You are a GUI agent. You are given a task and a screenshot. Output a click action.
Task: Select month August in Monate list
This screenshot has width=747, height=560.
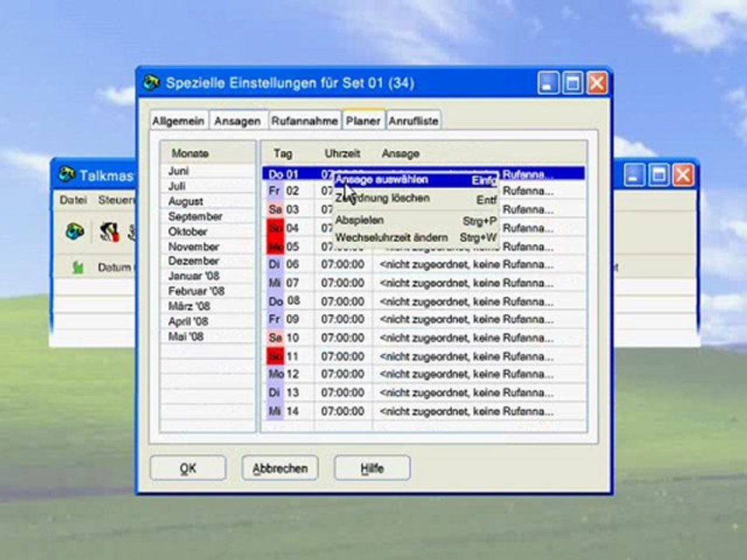pos(209,201)
